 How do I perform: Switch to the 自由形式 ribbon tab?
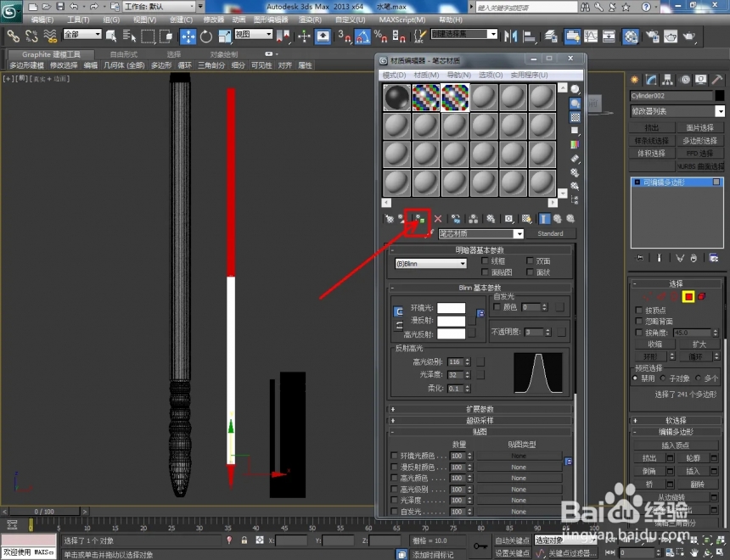coord(124,54)
